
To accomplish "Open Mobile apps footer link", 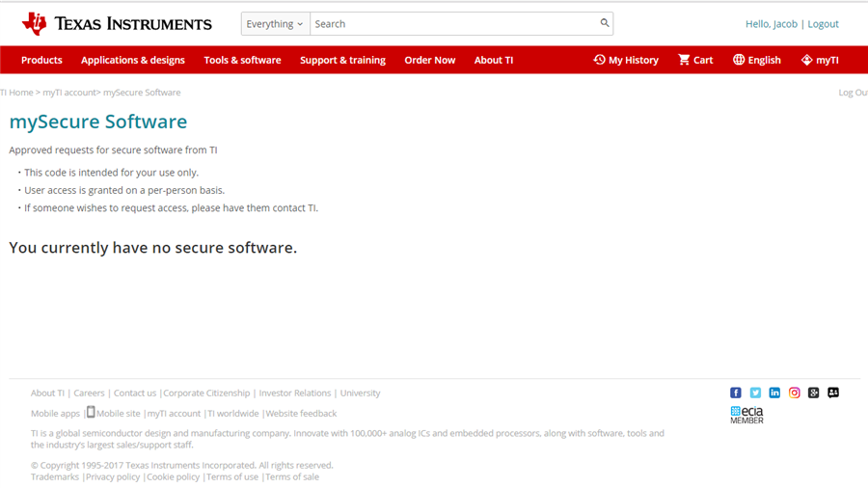I will [x=55, y=414].
